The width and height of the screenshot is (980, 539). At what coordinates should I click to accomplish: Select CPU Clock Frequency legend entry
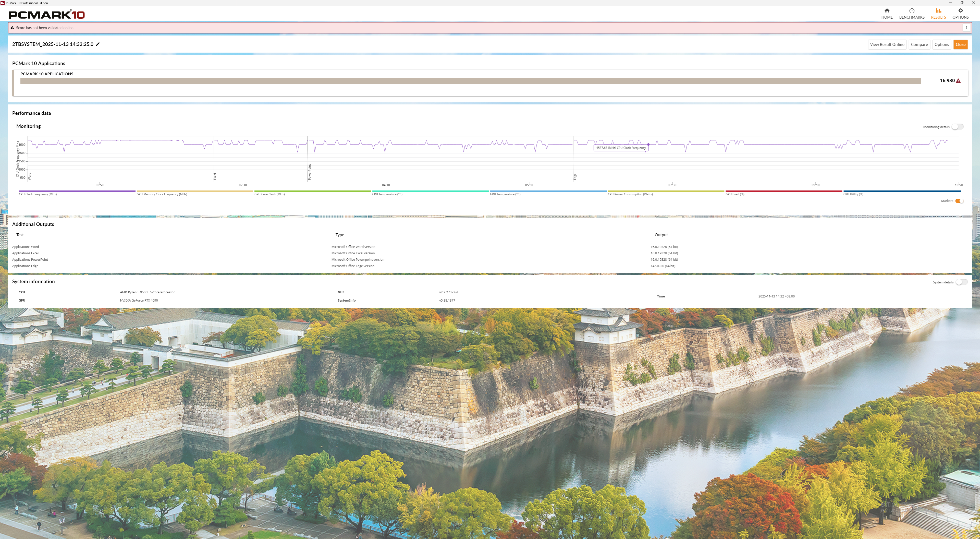pyautogui.click(x=38, y=194)
